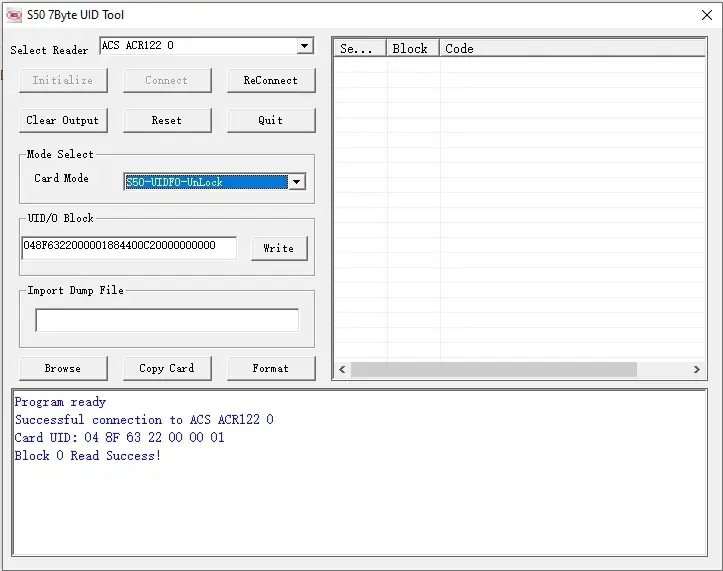Hit the Reset button
Screen dimensions: 723x571
tap(167, 120)
